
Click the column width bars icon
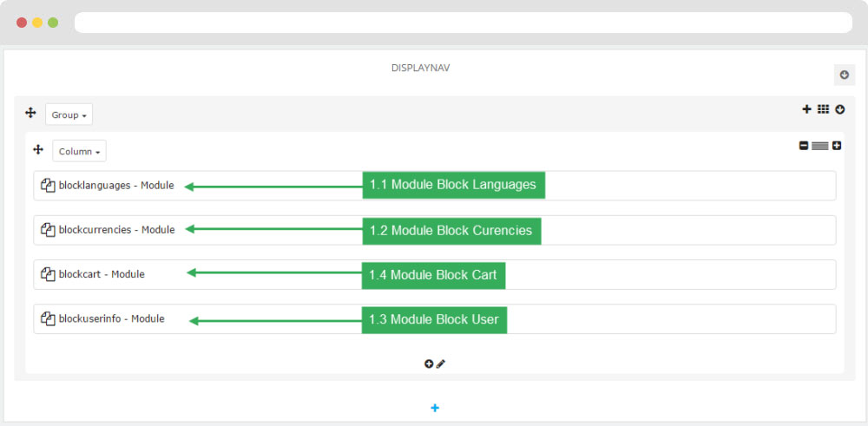click(820, 146)
